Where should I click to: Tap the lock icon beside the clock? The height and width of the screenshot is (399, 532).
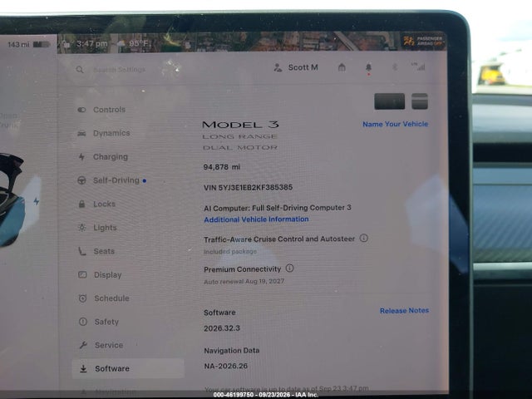click(x=66, y=44)
